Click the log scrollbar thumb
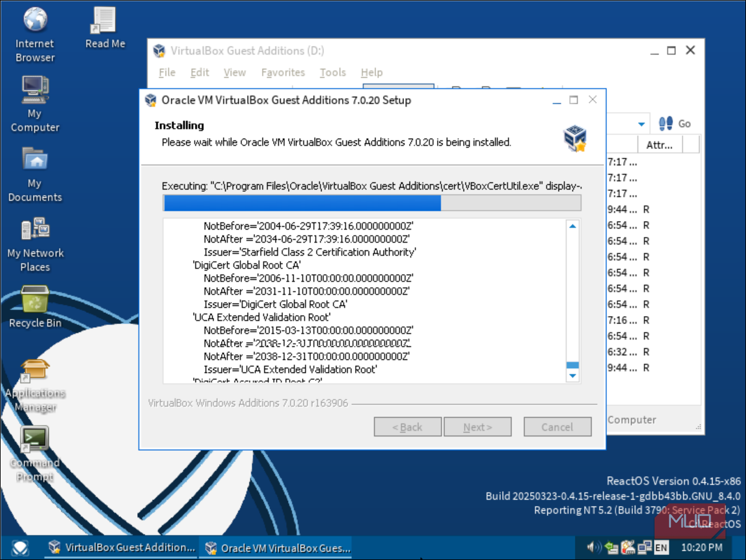 point(572,365)
